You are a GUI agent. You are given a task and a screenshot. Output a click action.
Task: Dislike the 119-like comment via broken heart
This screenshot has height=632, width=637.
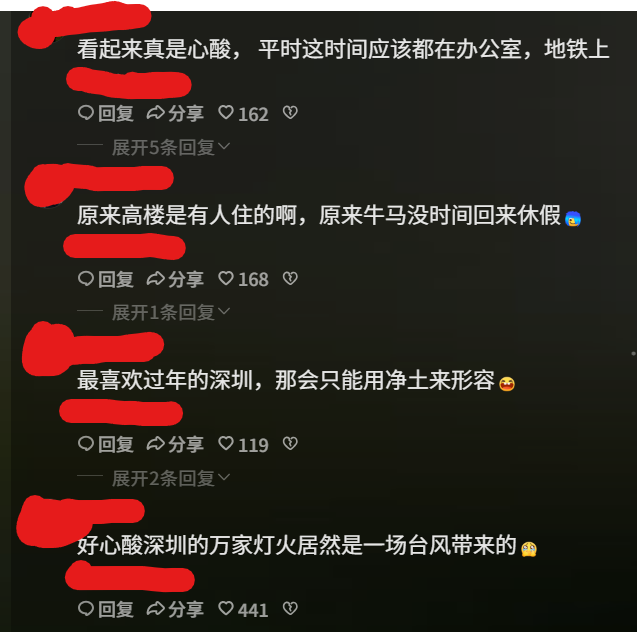point(290,444)
